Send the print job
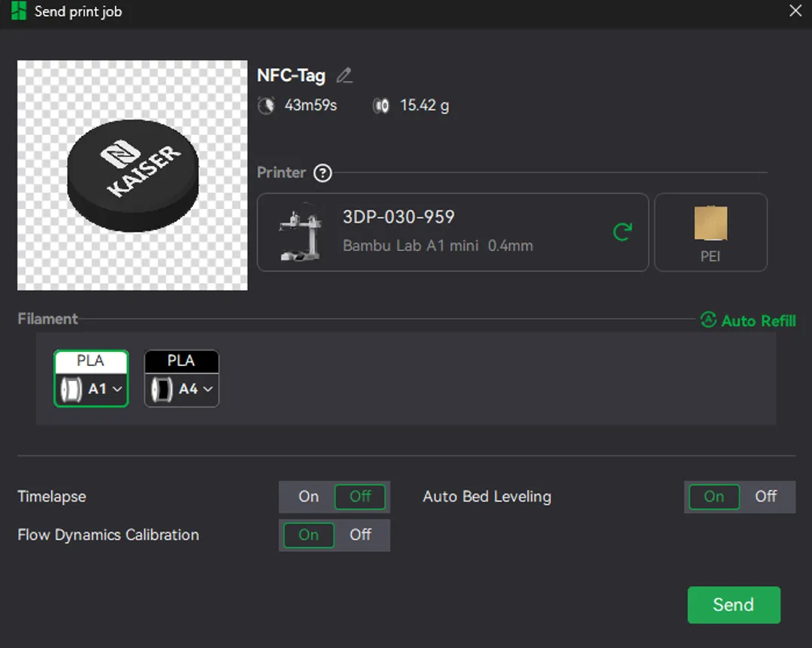The height and width of the screenshot is (648, 812). tap(734, 605)
